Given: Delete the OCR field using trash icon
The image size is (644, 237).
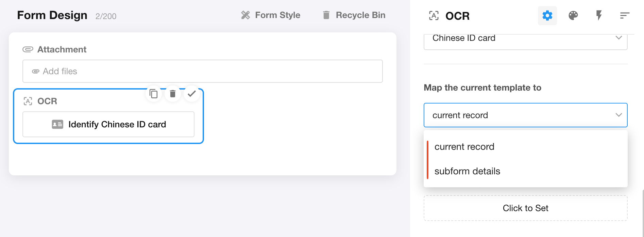Looking at the screenshot, I should (x=173, y=94).
